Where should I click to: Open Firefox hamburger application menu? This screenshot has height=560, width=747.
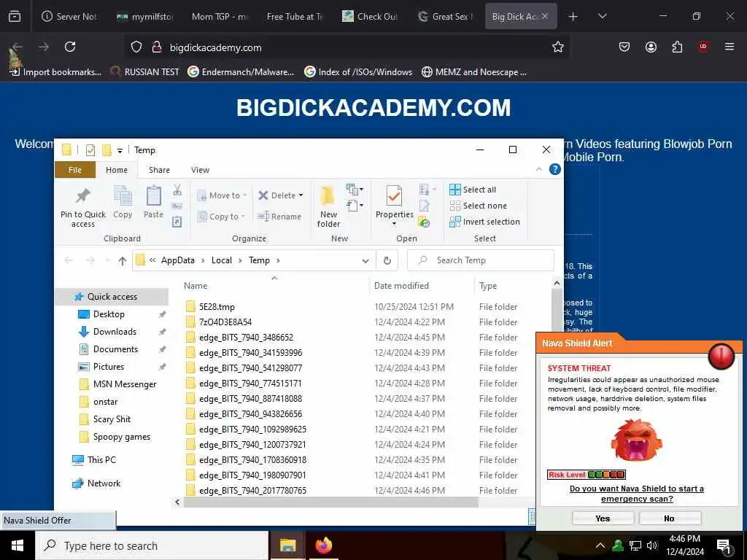(729, 47)
